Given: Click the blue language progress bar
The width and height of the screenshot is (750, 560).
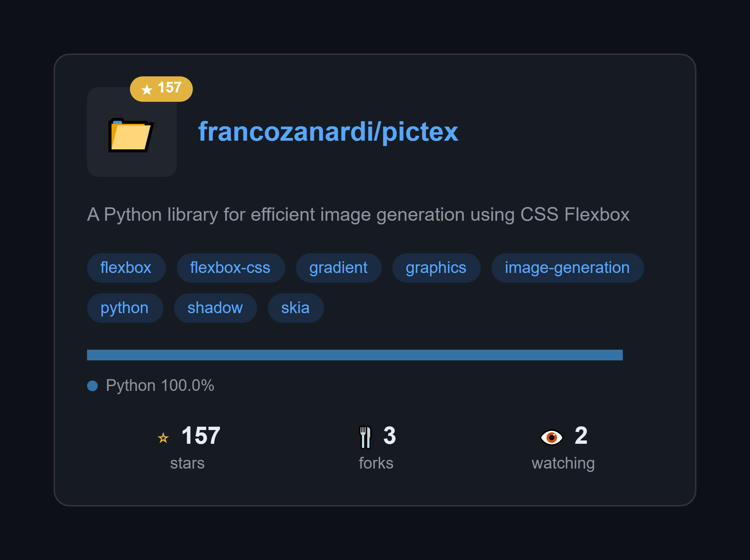Looking at the screenshot, I should click(x=355, y=355).
